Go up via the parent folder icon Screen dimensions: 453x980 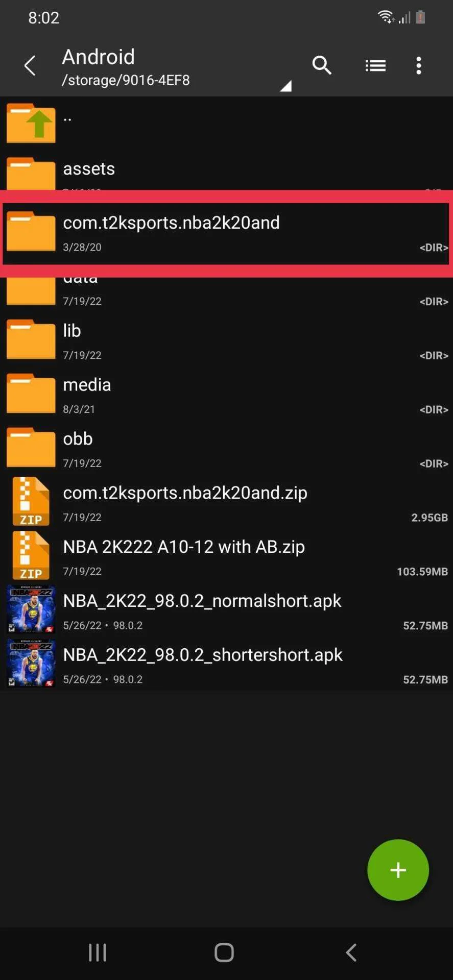[x=31, y=123]
